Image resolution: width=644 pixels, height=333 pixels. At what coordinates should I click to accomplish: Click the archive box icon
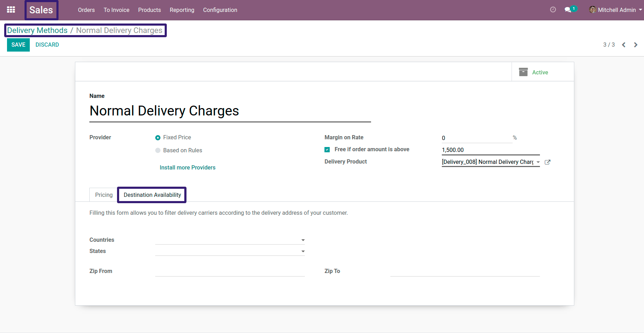pyautogui.click(x=523, y=72)
